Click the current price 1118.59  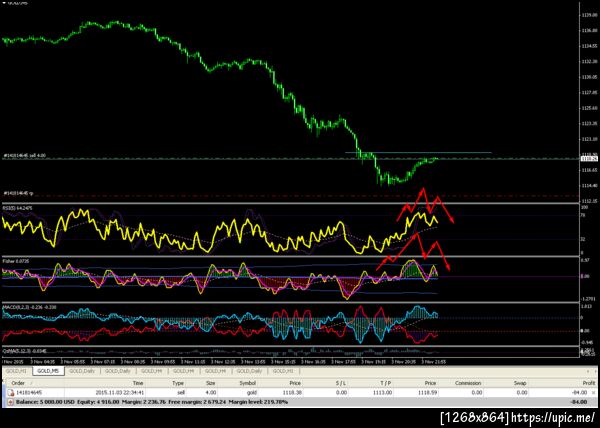point(427,392)
